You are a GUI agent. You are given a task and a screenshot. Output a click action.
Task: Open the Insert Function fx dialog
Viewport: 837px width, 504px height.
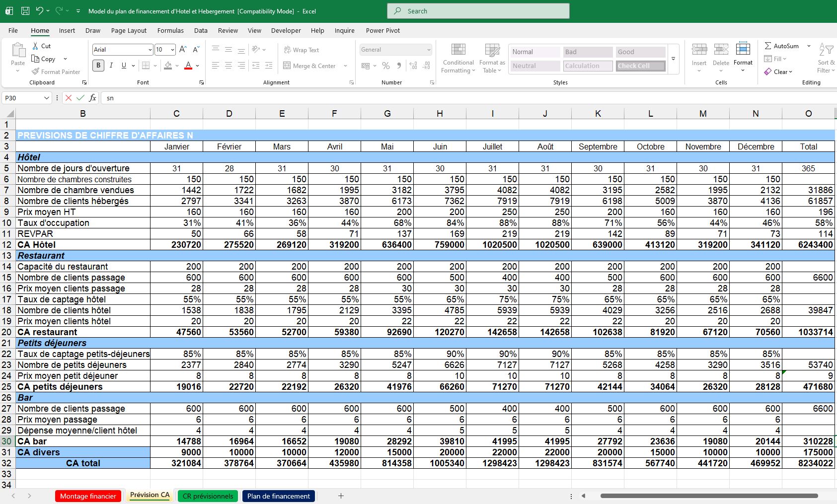click(93, 98)
